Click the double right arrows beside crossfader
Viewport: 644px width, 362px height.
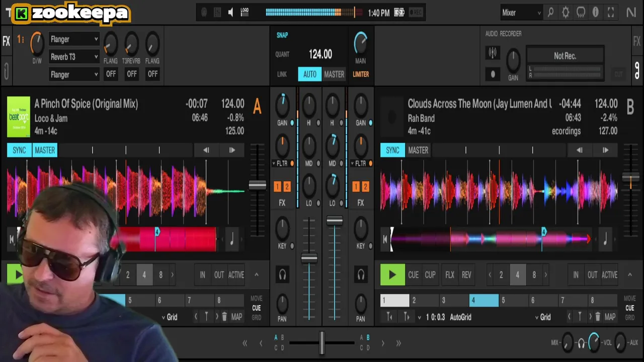click(x=398, y=343)
